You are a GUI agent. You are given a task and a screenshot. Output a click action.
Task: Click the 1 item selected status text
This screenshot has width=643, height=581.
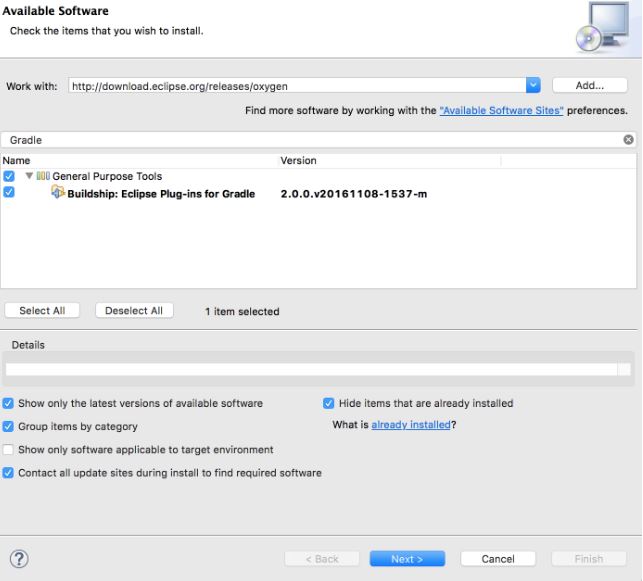tap(242, 311)
